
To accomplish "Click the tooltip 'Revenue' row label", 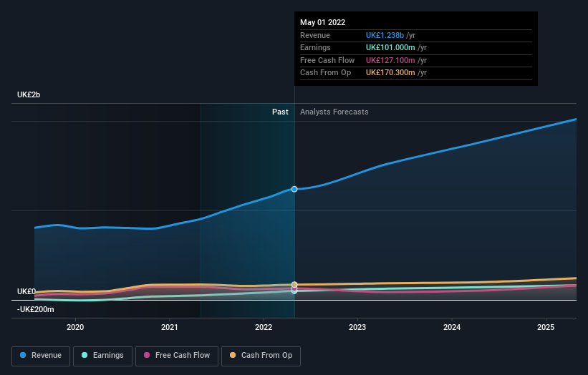I will tap(315, 35).
